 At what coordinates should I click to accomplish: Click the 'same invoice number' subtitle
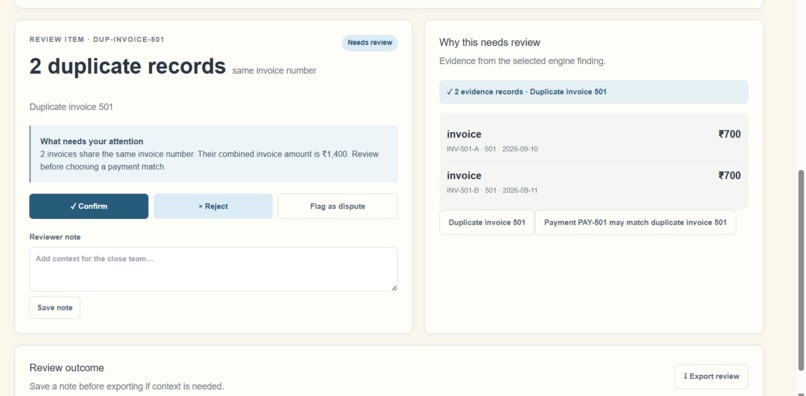click(x=274, y=71)
